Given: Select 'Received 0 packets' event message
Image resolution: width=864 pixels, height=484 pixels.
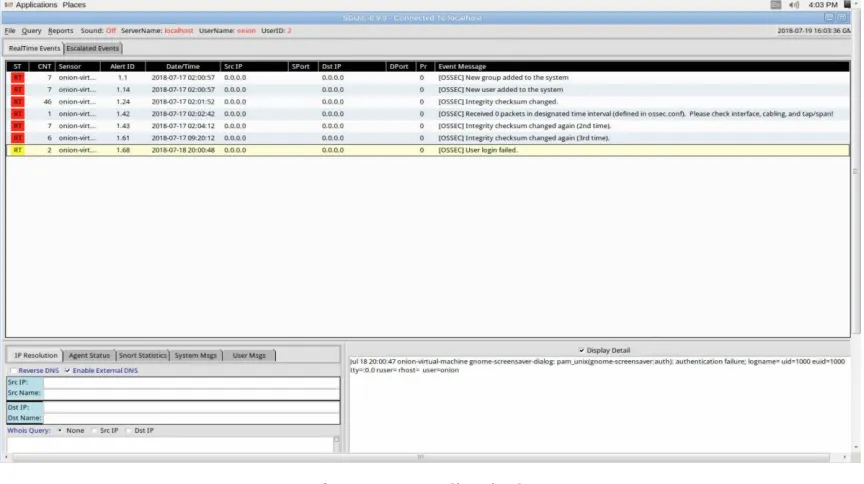Looking at the screenshot, I should 635,114.
